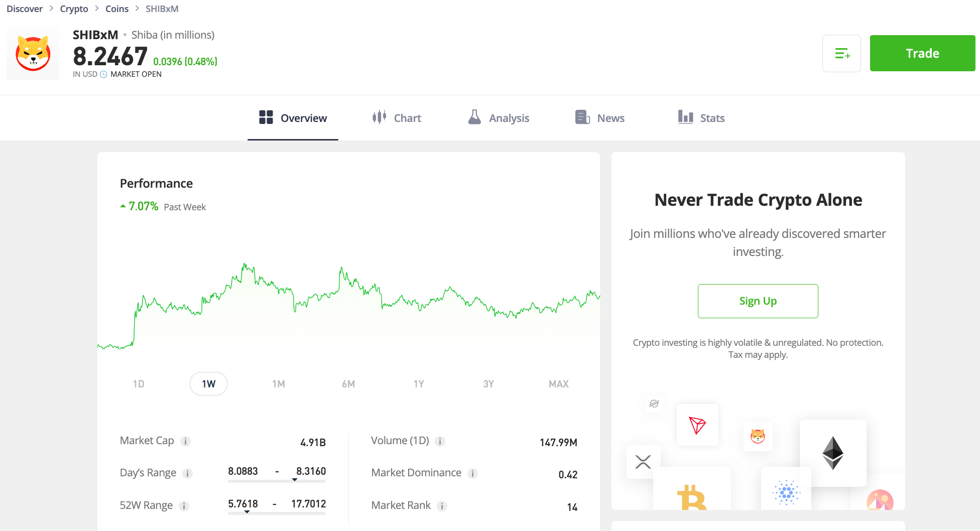The height and width of the screenshot is (531, 980).
Task: Click the 52W Range slider bar
Action: (277, 513)
